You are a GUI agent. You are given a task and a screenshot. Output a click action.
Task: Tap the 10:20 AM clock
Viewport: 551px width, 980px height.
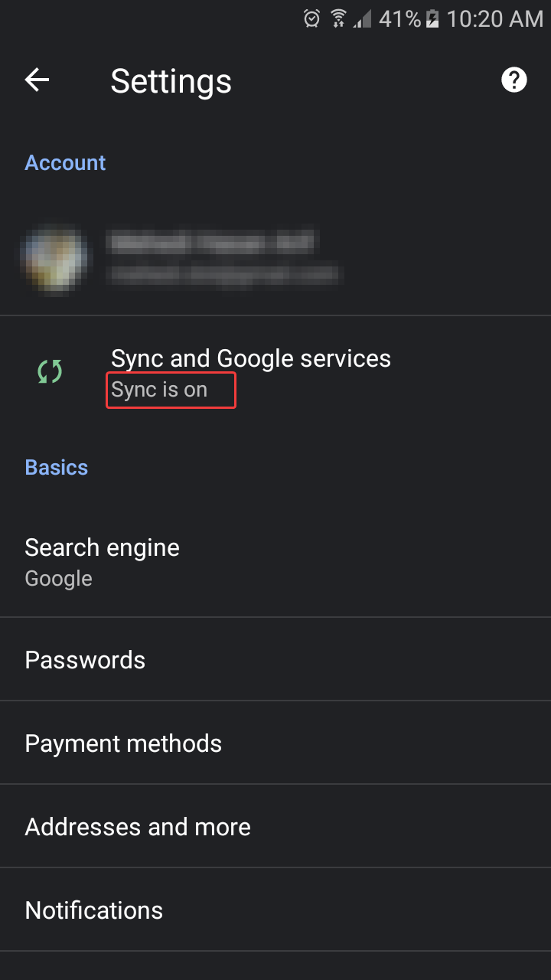[x=494, y=18]
